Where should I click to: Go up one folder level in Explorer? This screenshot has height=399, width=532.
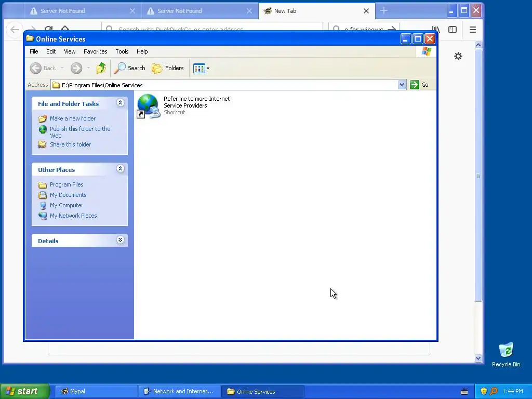(101, 68)
